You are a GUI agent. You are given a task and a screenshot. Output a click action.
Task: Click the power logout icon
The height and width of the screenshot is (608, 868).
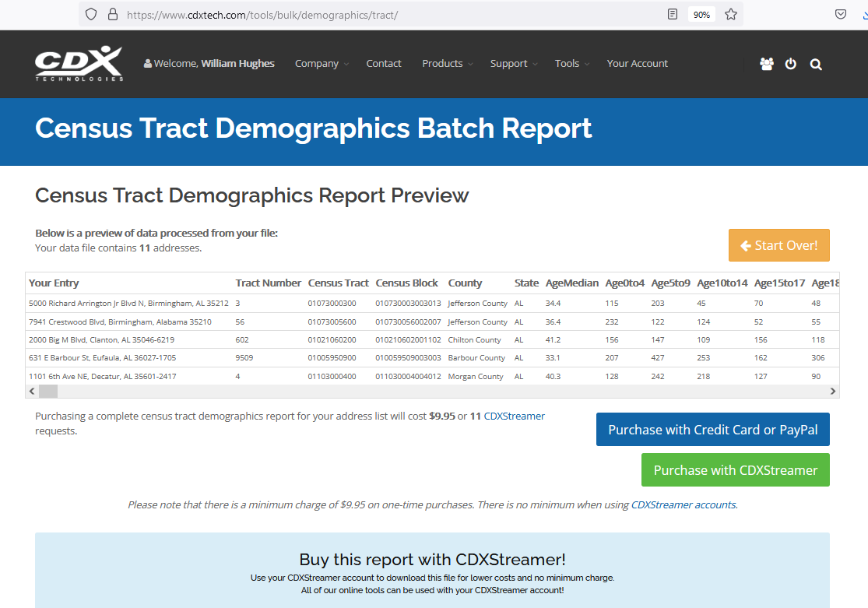click(790, 64)
